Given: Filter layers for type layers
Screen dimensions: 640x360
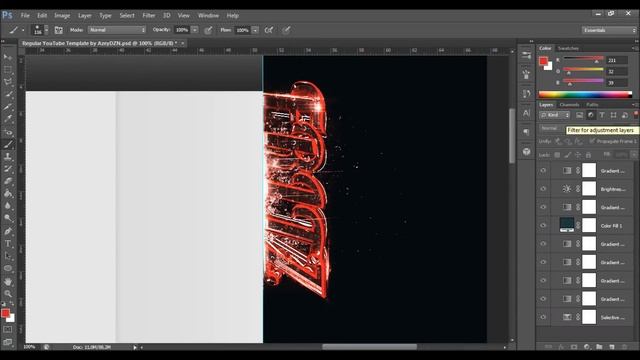Looking at the screenshot, I should 602,116.
